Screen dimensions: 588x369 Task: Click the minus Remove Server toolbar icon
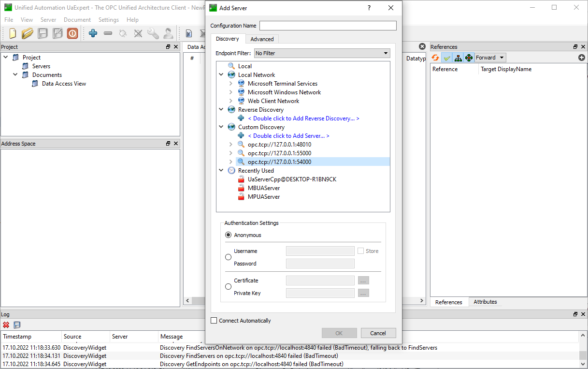[108, 33]
